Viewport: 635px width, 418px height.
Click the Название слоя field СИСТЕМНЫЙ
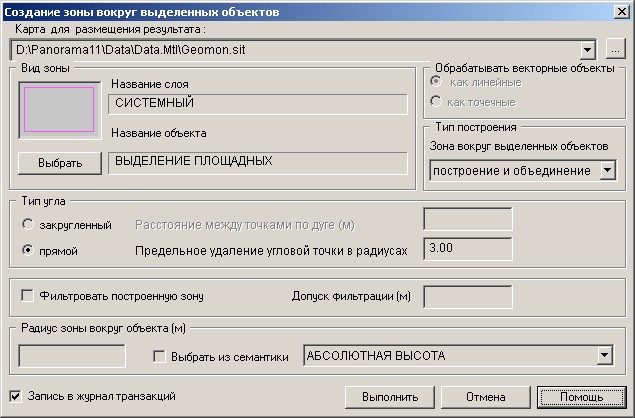pyautogui.click(x=257, y=104)
